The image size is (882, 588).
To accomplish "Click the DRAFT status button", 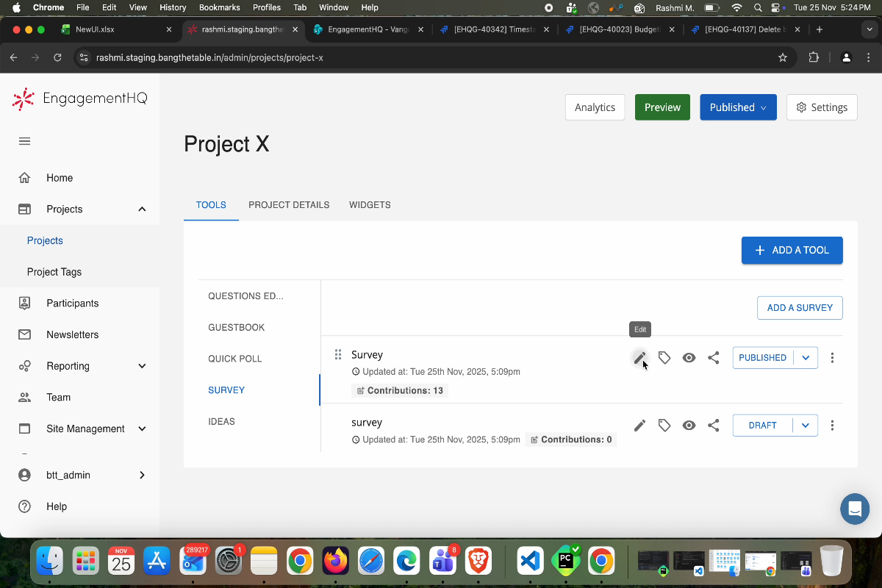I will 762,425.
